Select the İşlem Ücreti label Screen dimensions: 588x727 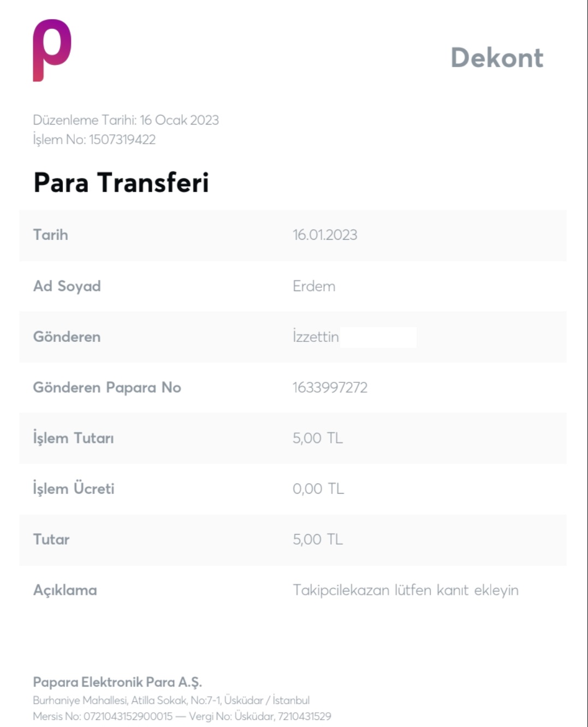74,489
